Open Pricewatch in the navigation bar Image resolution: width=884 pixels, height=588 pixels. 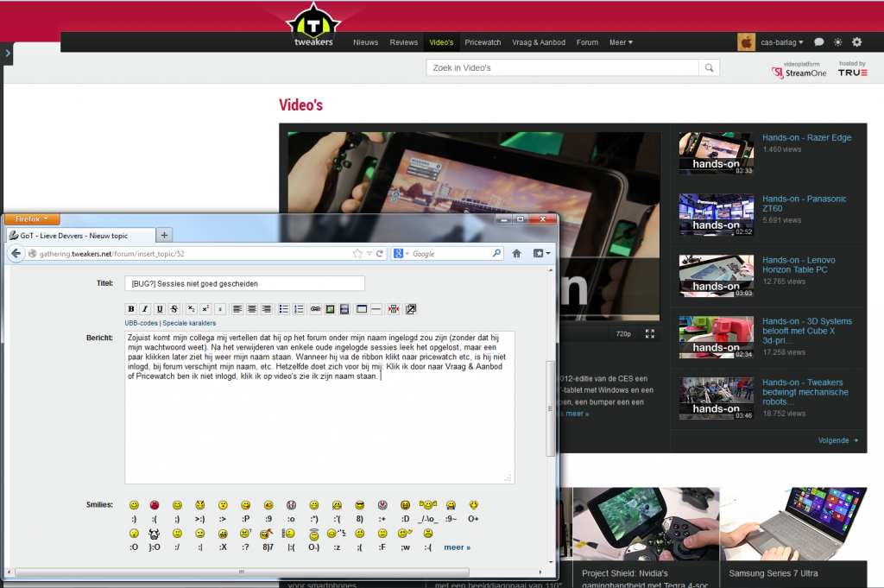(483, 42)
